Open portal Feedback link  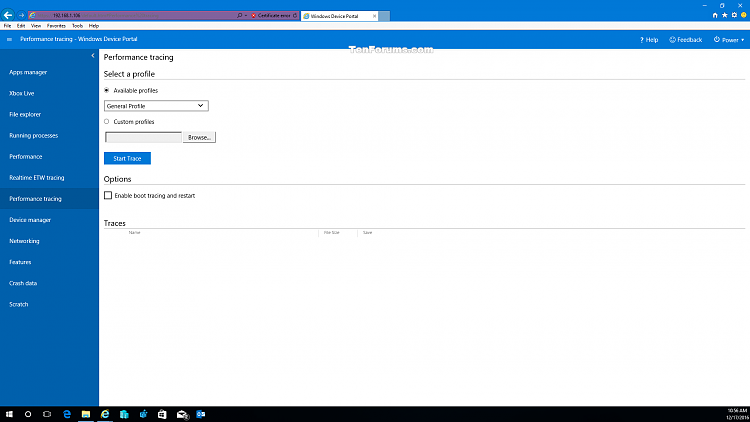685,40
